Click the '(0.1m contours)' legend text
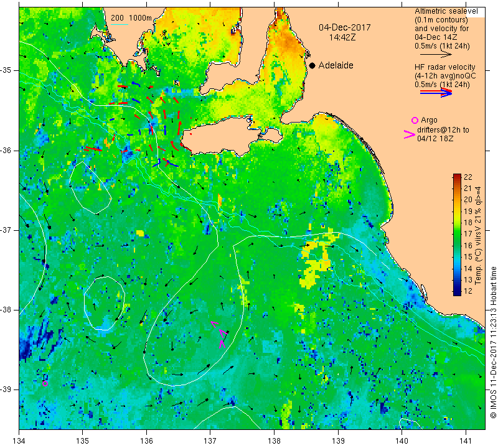This screenshot has width=498, height=448. [441, 20]
